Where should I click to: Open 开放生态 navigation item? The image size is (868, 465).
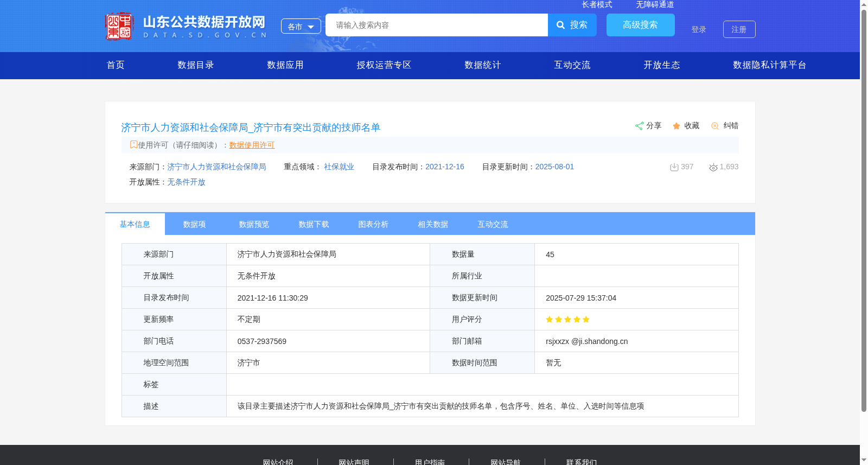tap(662, 65)
